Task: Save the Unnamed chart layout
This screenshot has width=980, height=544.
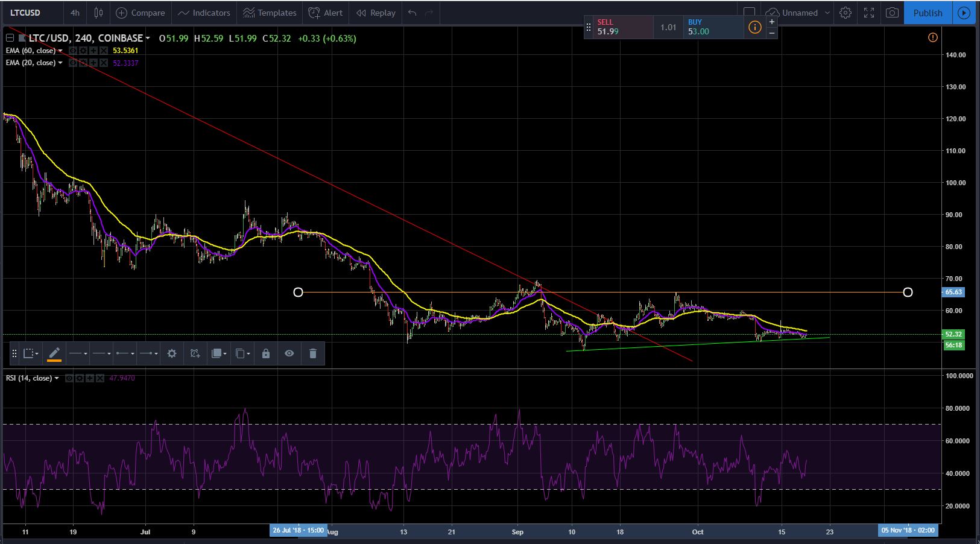Action: tap(792, 13)
